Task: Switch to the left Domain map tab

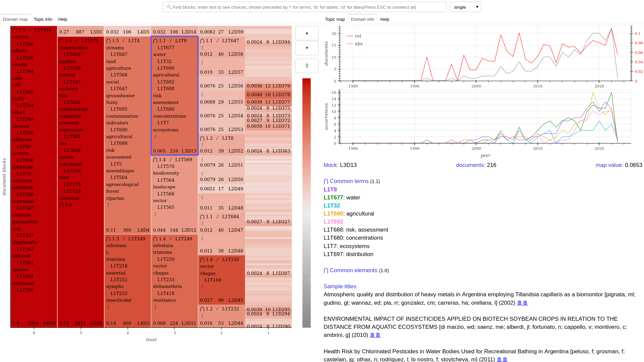Action: pos(15,19)
